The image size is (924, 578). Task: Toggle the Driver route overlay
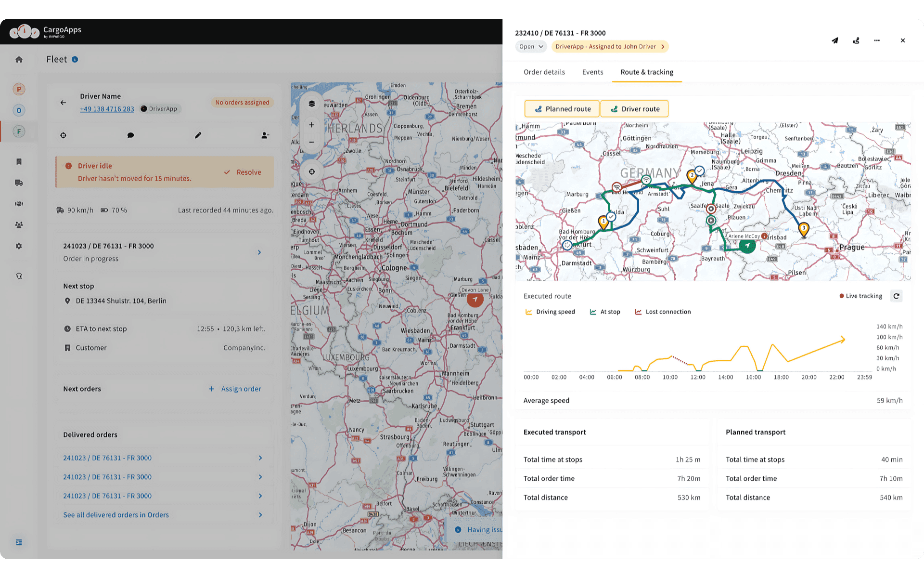(x=634, y=108)
